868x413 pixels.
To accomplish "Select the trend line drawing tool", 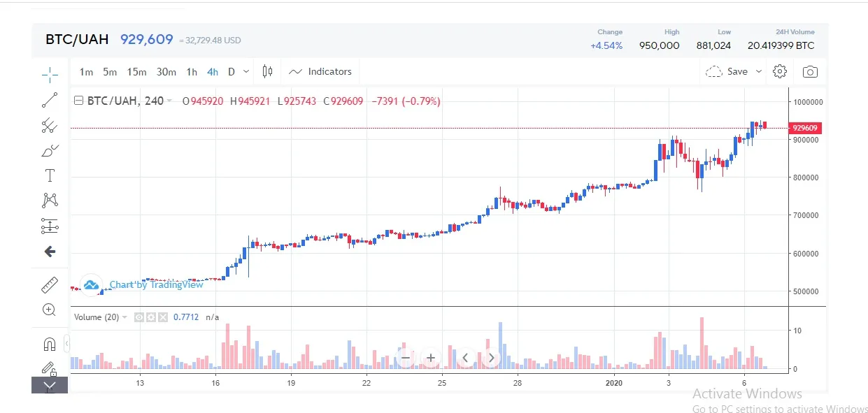I will pyautogui.click(x=50, y=100).
